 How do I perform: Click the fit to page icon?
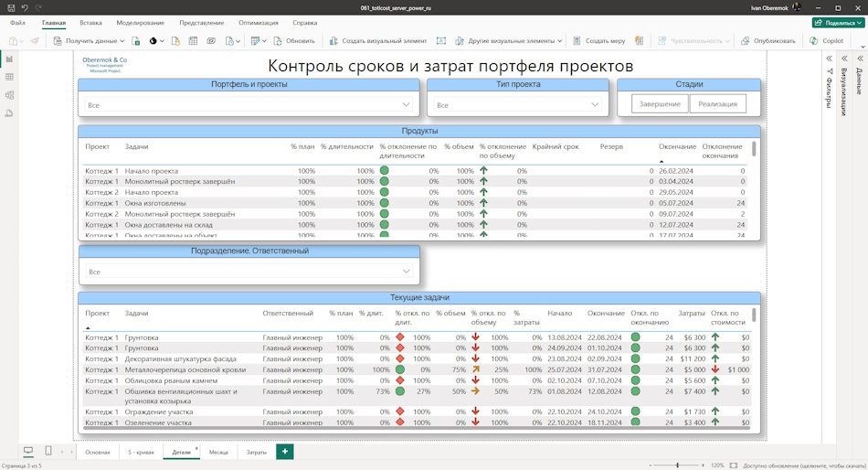coord(734,465)
